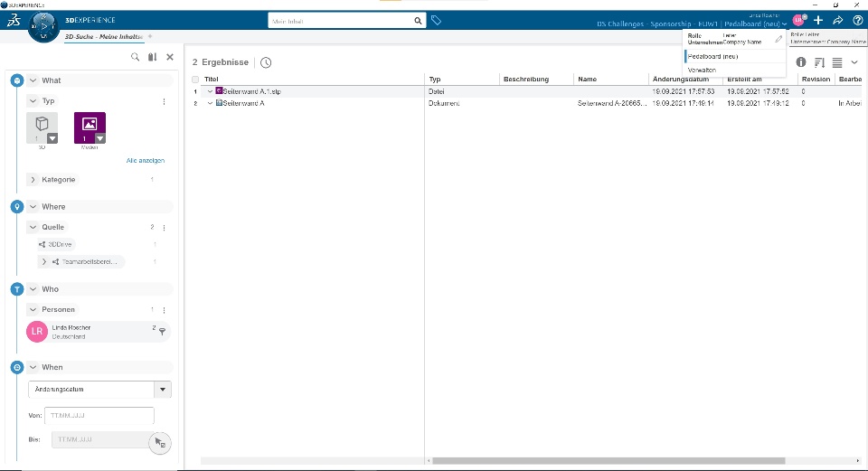Close the filter panel with X
This screenshot has width=868, height=471.
170,57
